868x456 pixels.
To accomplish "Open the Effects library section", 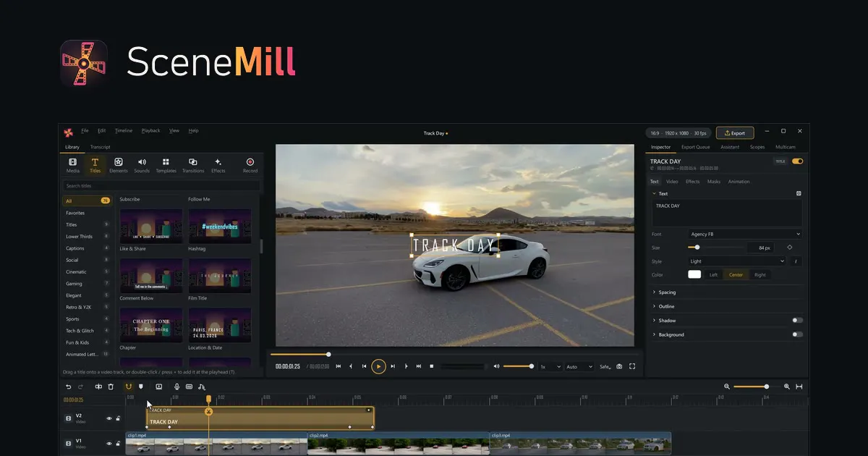I will point(218,165).
